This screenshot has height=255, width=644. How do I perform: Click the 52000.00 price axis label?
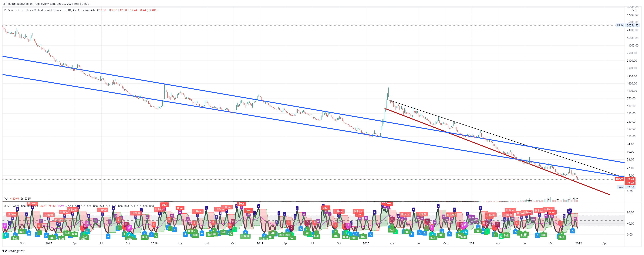click(632, 15)
